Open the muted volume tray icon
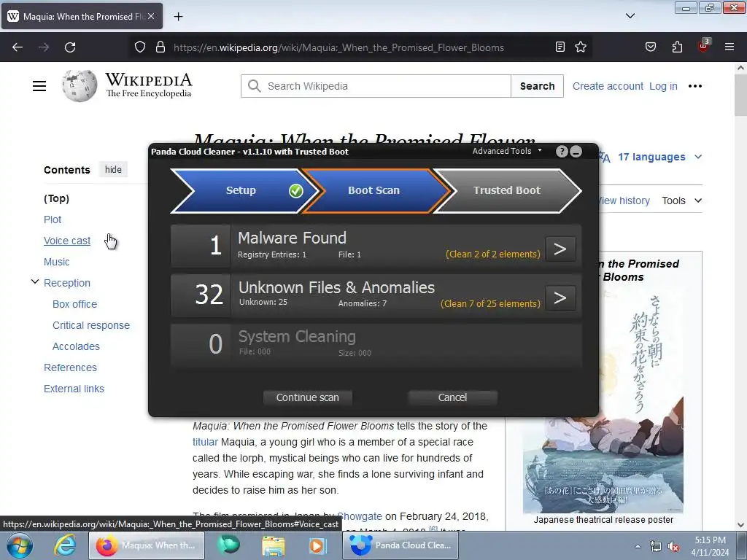The width and height of the screenshot is (747, 560). click(x=673, y=547)
